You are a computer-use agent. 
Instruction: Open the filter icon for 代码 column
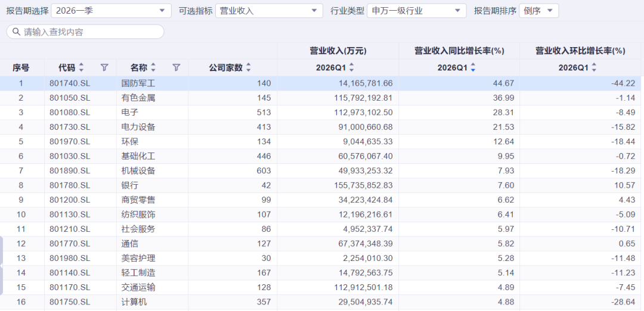(104, 68)
